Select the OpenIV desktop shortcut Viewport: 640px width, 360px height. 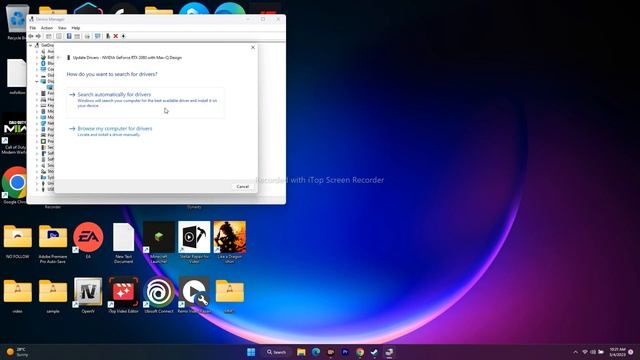[88, 296]
